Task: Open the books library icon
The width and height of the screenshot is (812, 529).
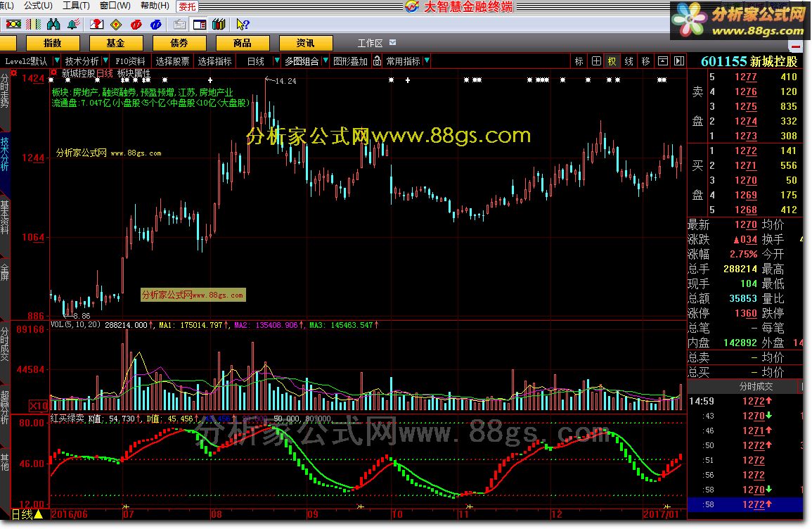Action: coord(219,25)
